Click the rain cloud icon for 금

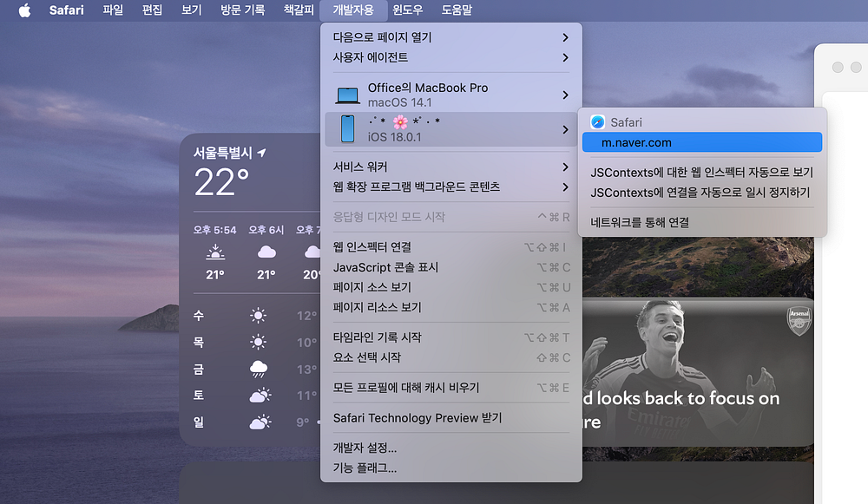[259, 369]
